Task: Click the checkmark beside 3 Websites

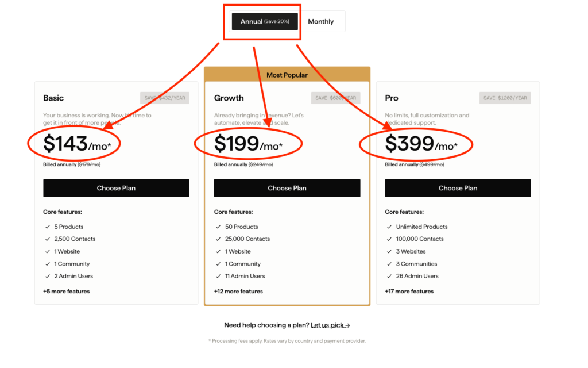Action: point(389,252)
